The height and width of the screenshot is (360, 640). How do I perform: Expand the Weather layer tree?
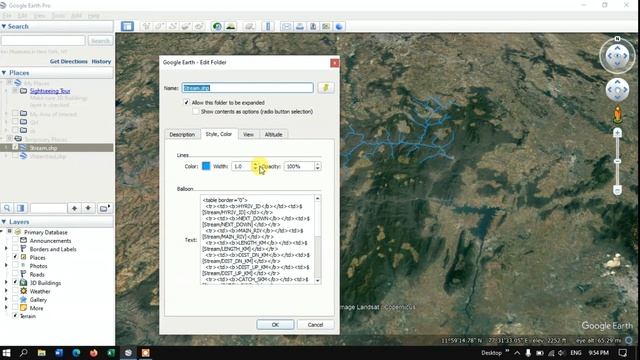point(6,291)
